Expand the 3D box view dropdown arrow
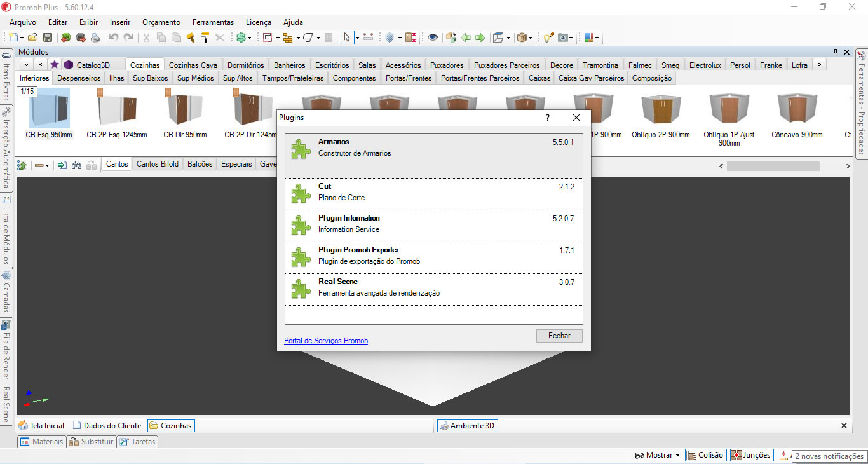The image size is (868, 464). [x=531, y=38]
